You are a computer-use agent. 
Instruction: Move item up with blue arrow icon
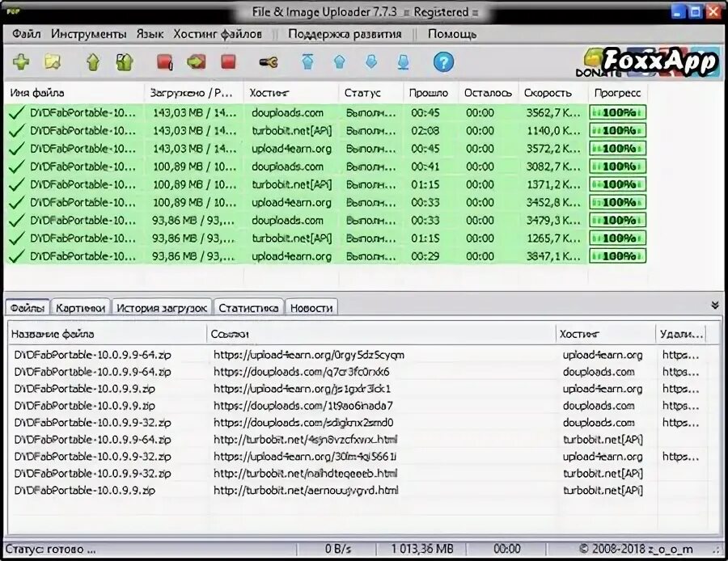tap(340, 61)
